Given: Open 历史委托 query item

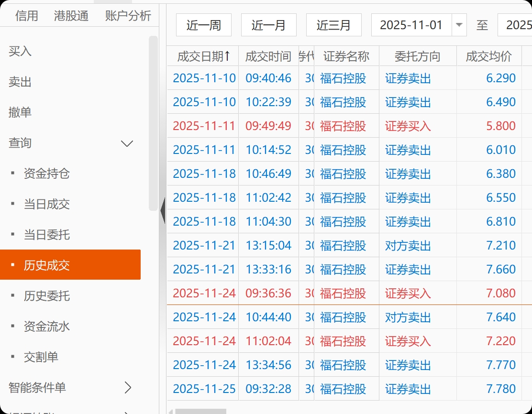Looking at the screenshot, I should tap(46, 295).
